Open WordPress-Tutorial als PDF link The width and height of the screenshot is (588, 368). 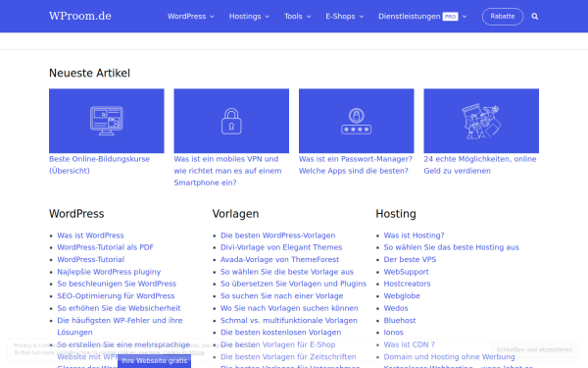[106, 247]
